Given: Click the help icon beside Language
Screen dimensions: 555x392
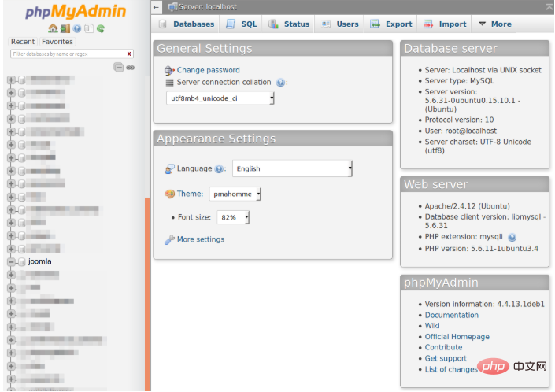Looking at the screenshot, I should click(219, 169).
